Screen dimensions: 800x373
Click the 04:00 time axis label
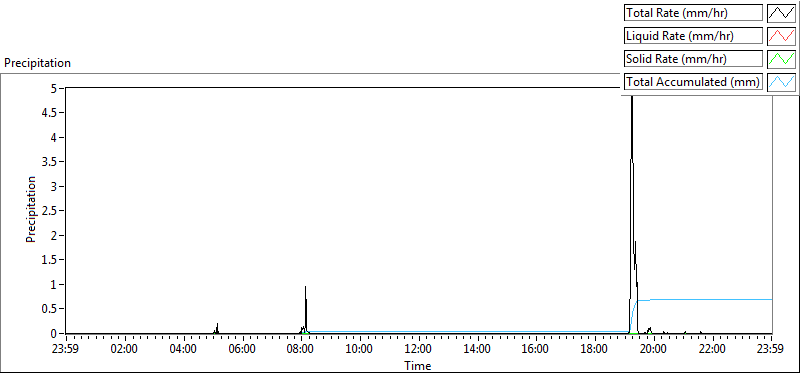[x=184, y=350]
